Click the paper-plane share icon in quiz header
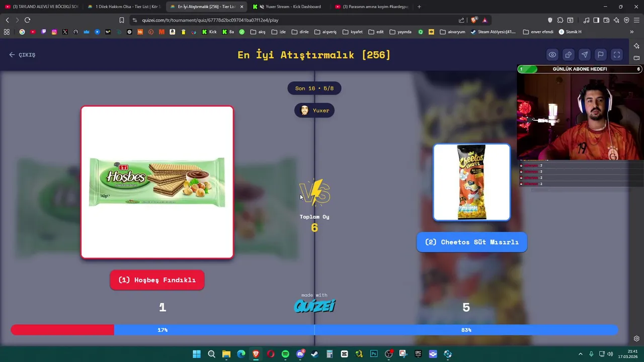Screen dimensions: 644x362 [x=585, y=55]
